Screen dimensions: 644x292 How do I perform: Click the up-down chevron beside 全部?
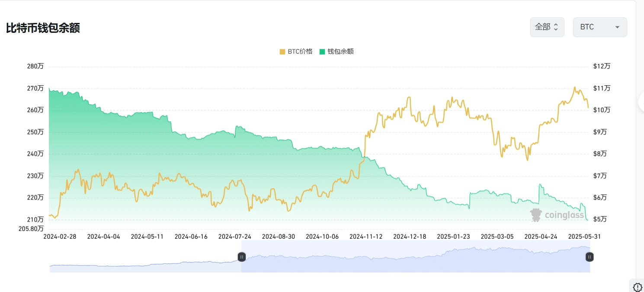point(556,27)
